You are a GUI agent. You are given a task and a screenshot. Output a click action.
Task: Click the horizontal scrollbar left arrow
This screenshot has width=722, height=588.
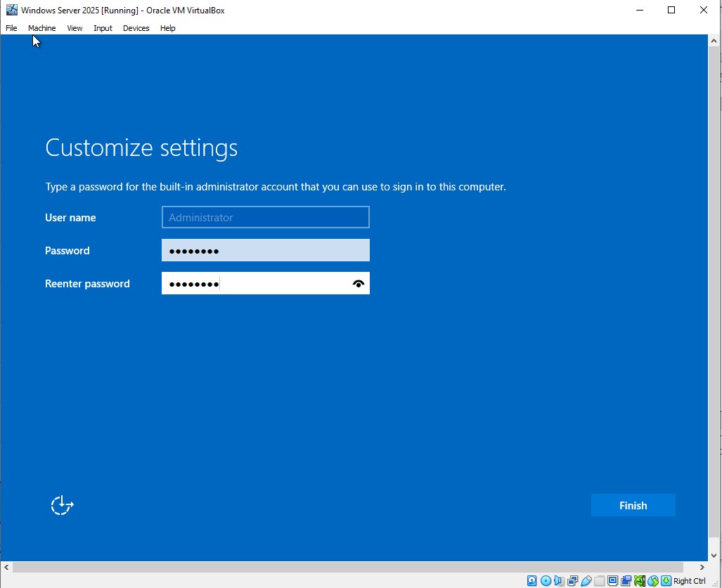(x=6, y=567)
